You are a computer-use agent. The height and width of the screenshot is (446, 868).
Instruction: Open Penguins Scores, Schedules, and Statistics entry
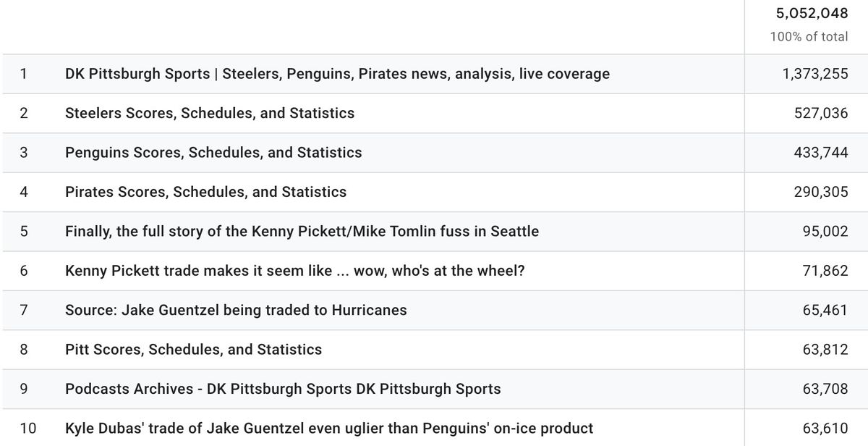213,153
